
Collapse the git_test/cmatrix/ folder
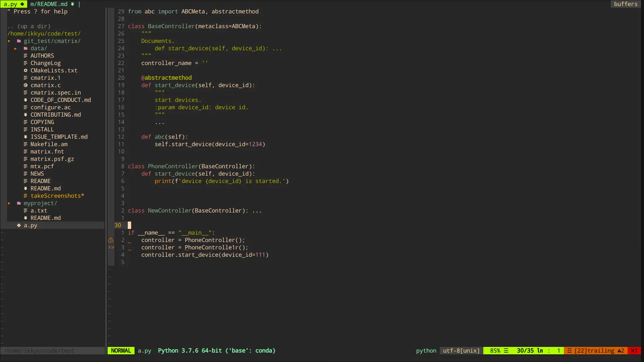coord(9,41)
